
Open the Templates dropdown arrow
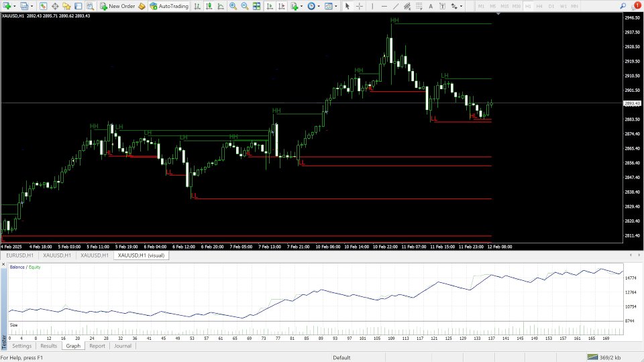click(x=336, y=6)
